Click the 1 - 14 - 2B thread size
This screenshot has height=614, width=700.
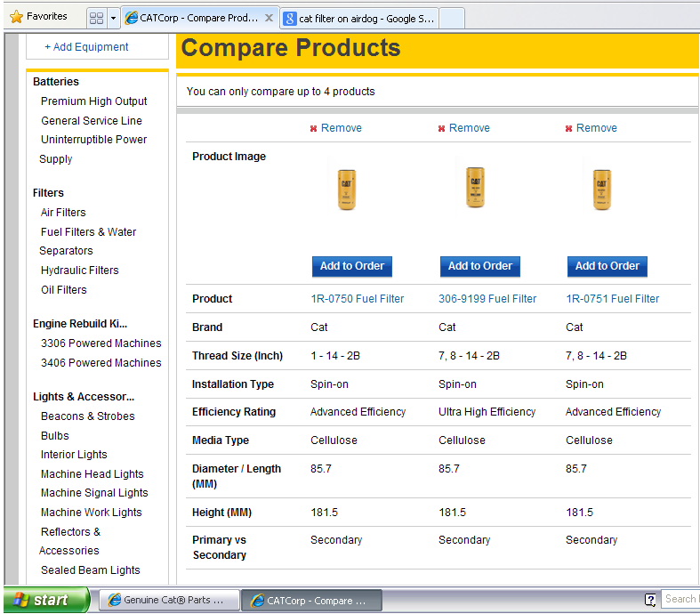click(x=335, y=356)
